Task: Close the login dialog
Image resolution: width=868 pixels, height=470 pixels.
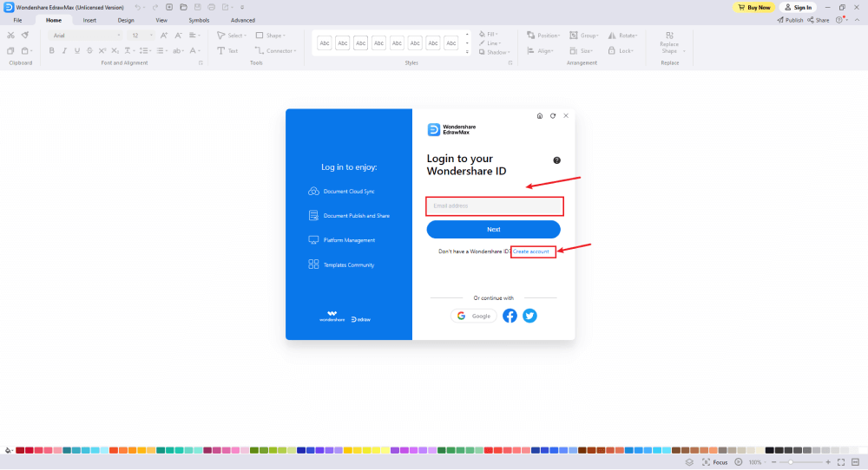Action: 566,116
